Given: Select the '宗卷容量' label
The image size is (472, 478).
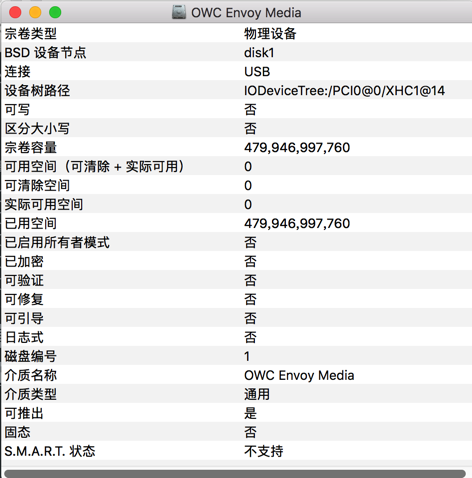Looking at the screenshot, I should click(x=31, y=148).
